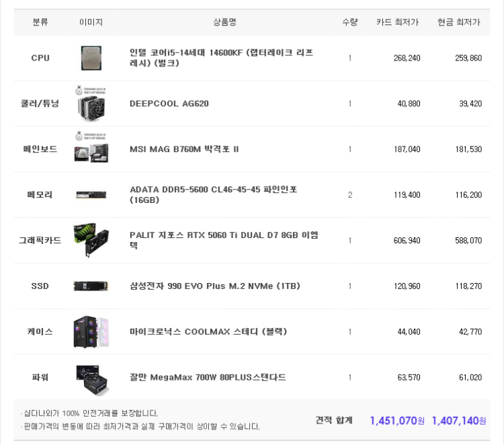Click the PALIT RTX 5060 Ti graphics card image
The width and height of the screenshot is (504, 445).
[91, 240]
